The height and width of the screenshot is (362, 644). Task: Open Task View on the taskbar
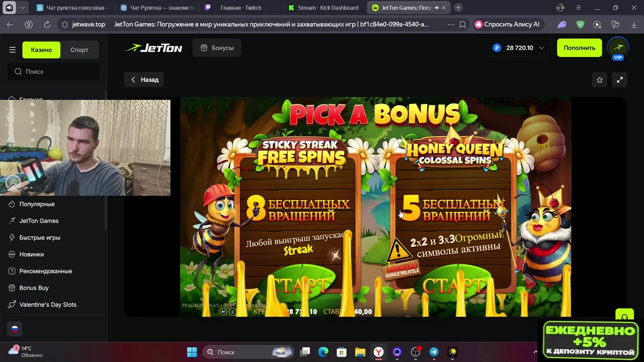(x=305, y=352)
